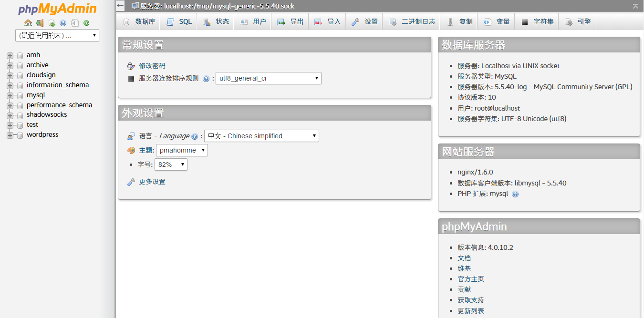Open the 二进制日志 tab
The image size is (644, 318).
coord(412,21)
